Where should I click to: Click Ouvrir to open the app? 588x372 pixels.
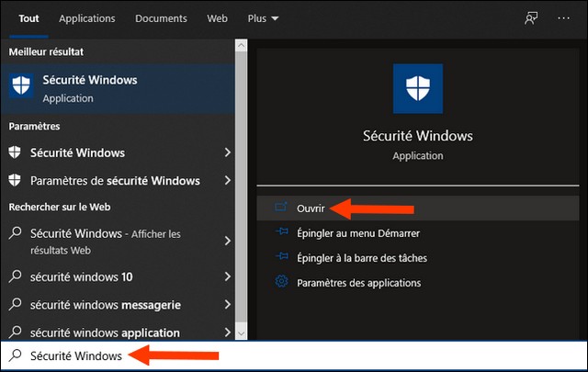[418, 209]
